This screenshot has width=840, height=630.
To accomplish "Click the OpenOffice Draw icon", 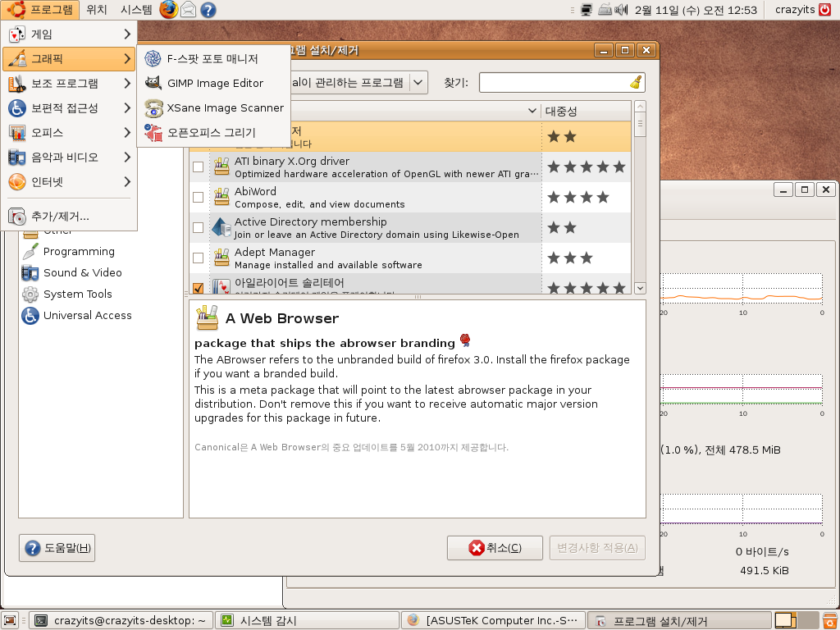I will pos(153,132).
